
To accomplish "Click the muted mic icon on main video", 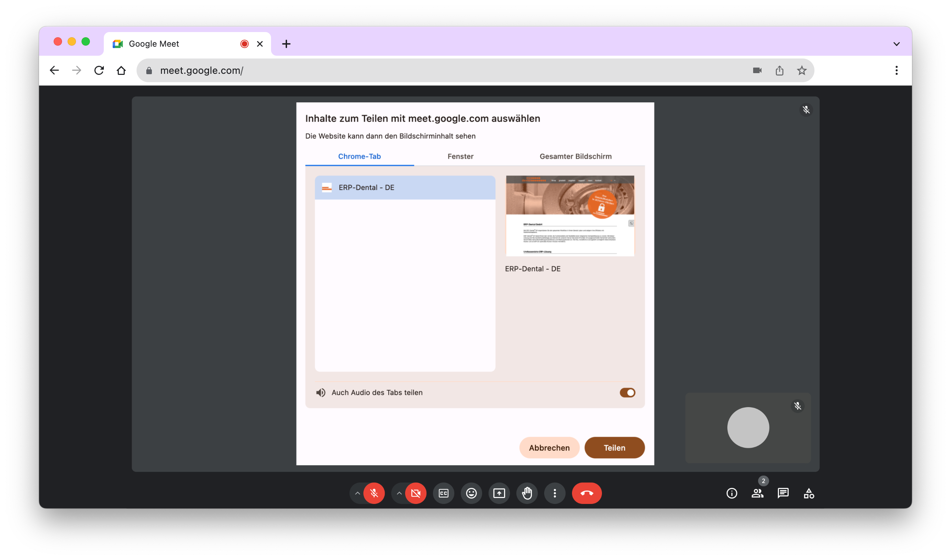I will tap(806, 110).
